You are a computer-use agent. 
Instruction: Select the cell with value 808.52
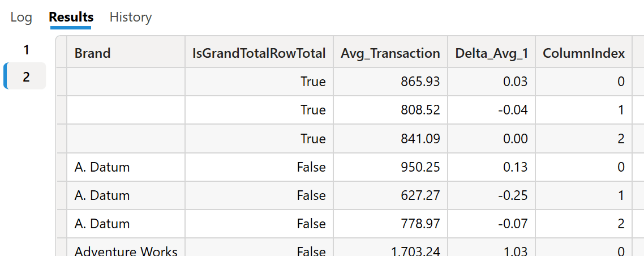390,110
